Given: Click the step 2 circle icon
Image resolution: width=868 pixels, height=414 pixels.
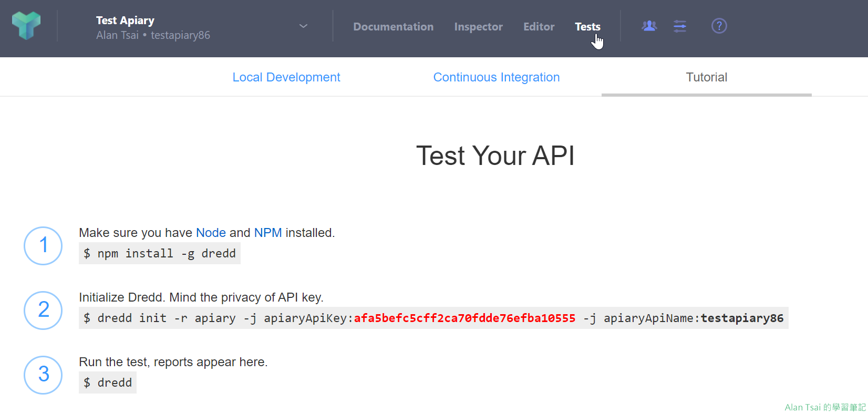Looking at the screenshot, I should pos(43,310).
